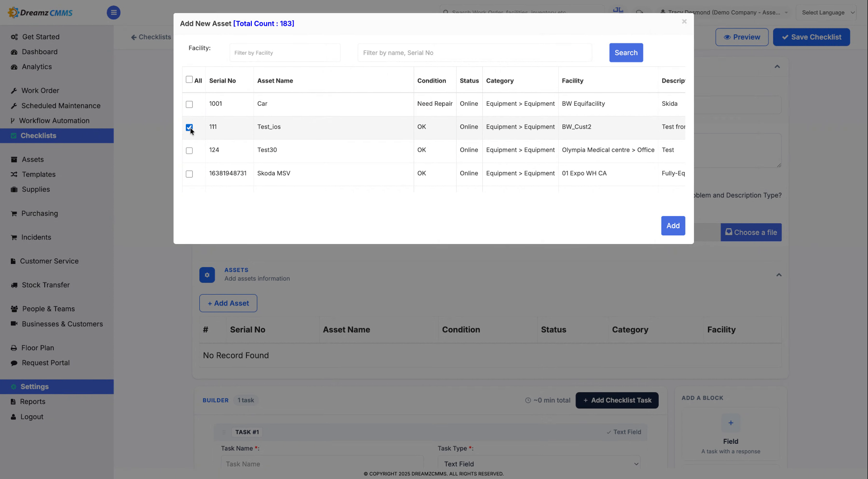Click the Assets section gear icon
Image resolution: width=868 pixels, height=479 pixels.
point(207,275)
